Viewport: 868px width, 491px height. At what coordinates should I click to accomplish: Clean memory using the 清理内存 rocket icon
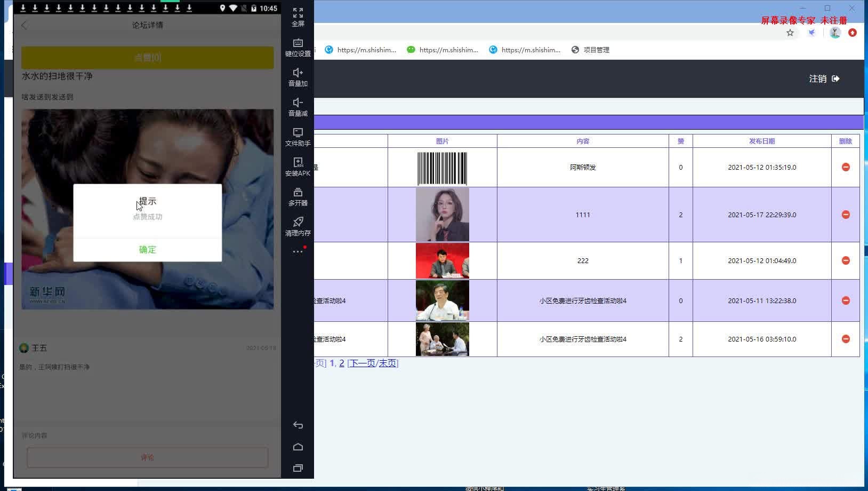pyautogui.click(x=298, y=225)
